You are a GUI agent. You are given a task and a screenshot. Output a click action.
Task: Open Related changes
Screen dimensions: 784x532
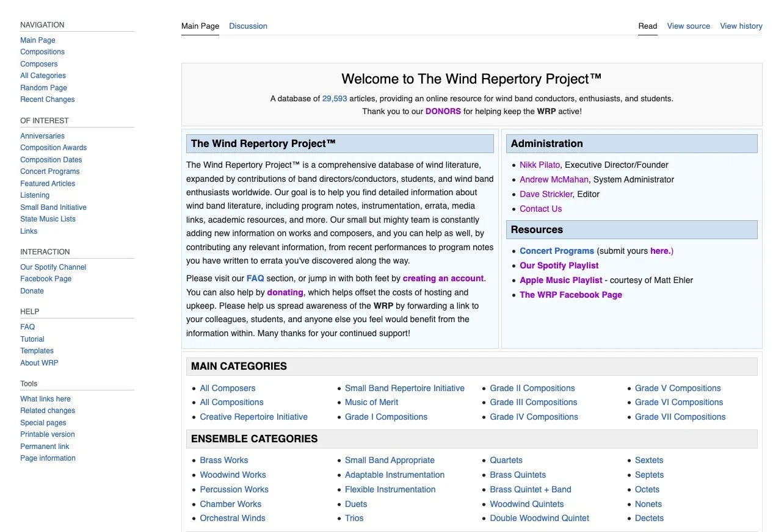click(48, 411)
